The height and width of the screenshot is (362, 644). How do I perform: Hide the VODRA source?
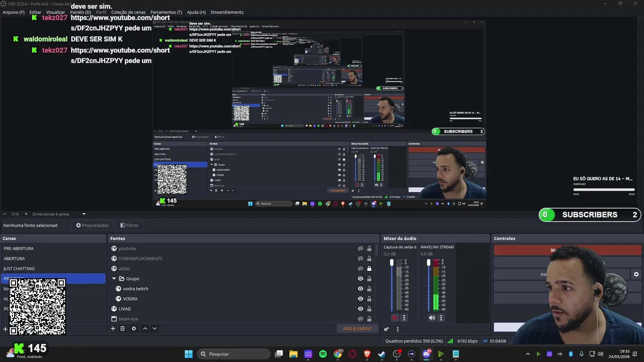360,299
